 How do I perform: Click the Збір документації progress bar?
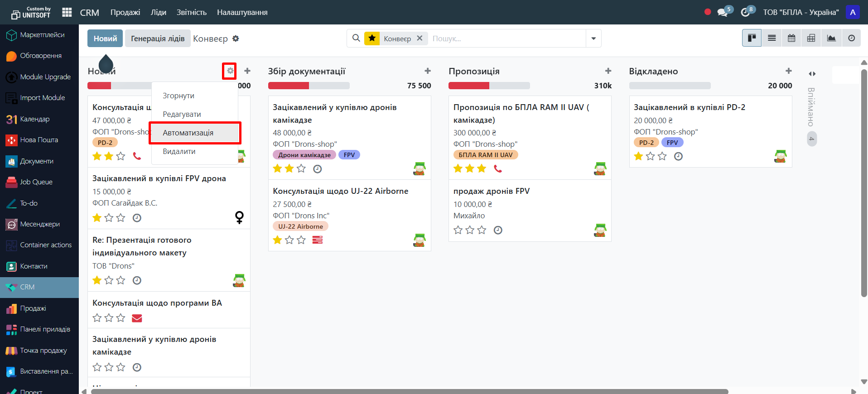coord(309,86)
